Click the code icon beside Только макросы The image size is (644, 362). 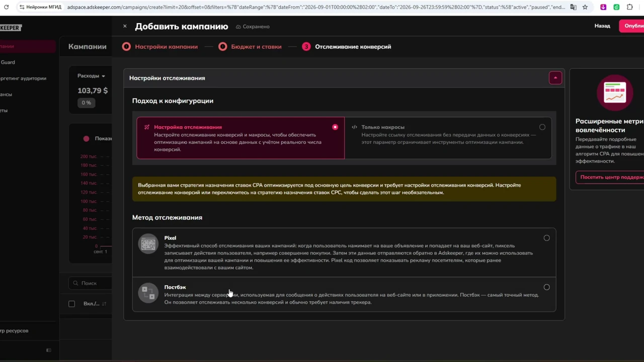[x=354, y=127]
